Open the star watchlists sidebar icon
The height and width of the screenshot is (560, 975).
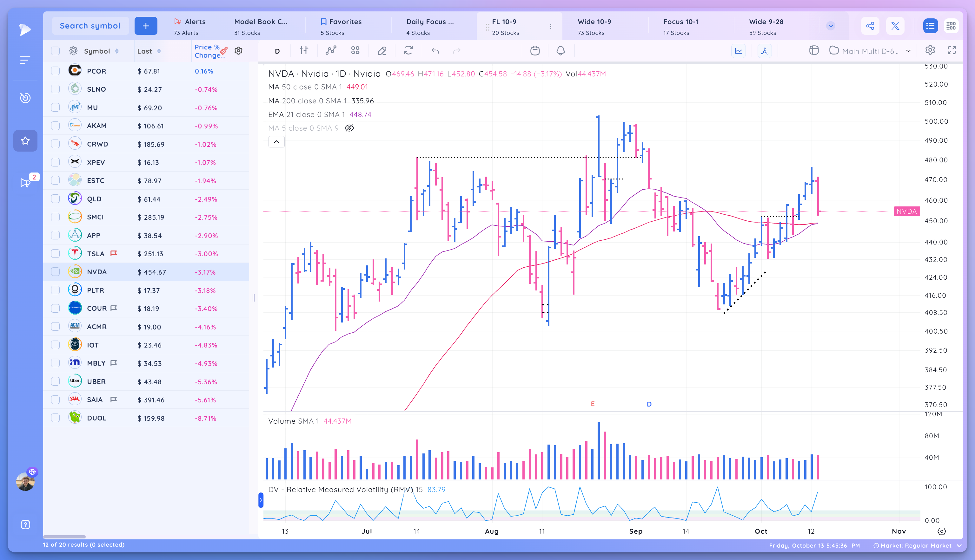(25, 141)
